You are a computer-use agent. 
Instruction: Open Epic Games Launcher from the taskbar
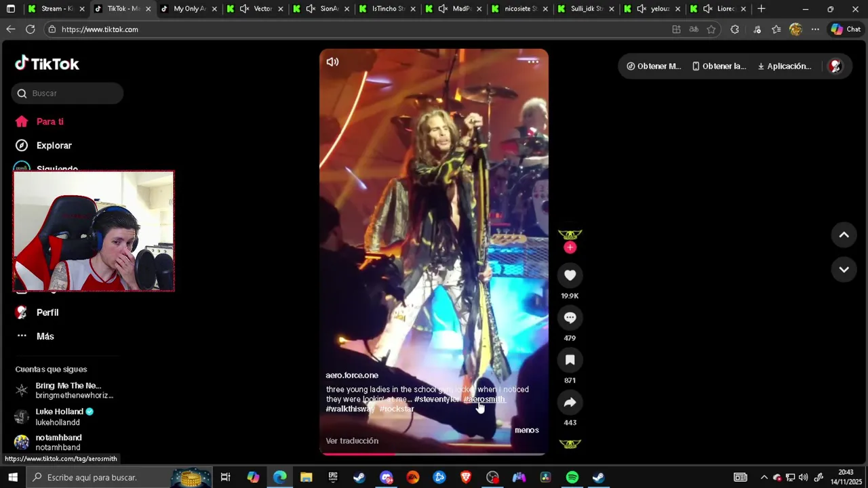tap(333, 477)
